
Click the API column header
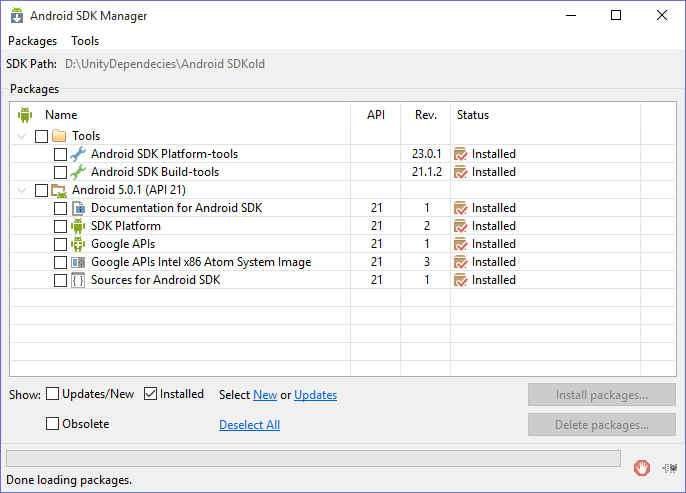pos(376,115)
